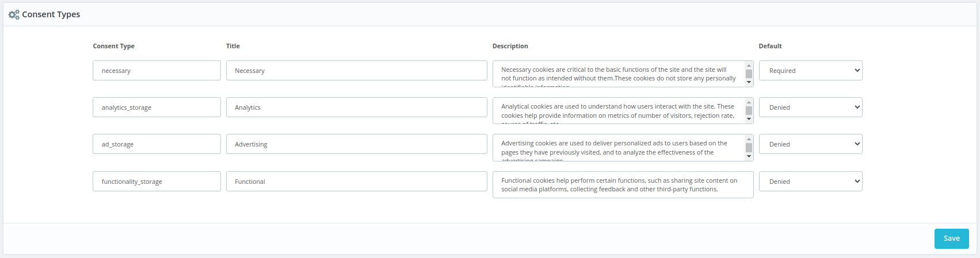The image size is (980, 258).
Task: Click the functionality_storage consent type field
Action: pos(157,182)
